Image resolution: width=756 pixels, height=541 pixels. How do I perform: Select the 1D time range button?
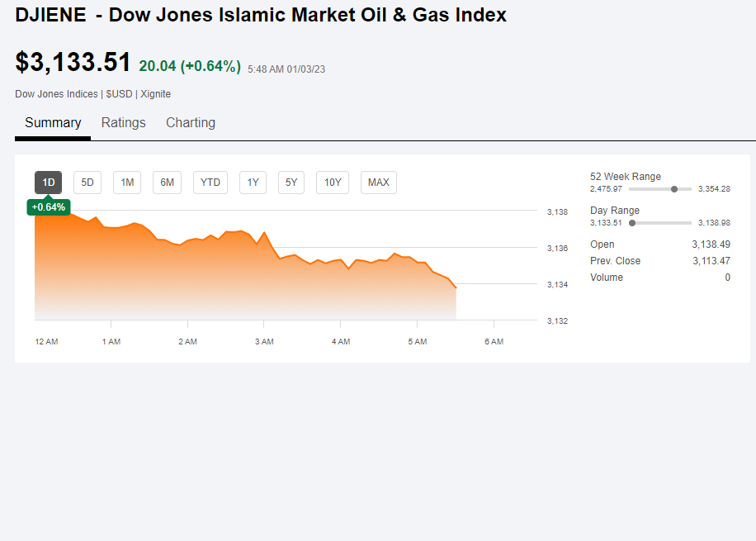[48, 182]
